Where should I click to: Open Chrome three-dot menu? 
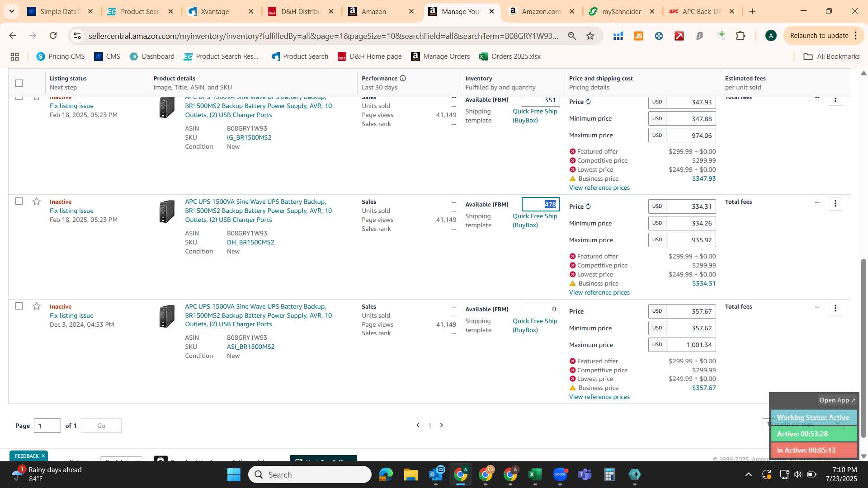pyautogui.click(x=856, y=36)
